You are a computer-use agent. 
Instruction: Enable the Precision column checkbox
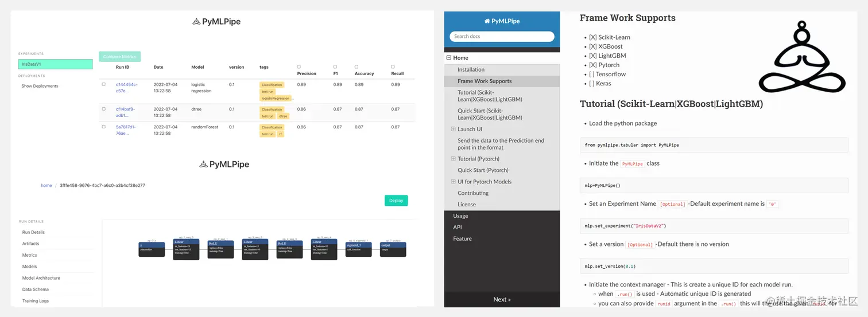299,67
